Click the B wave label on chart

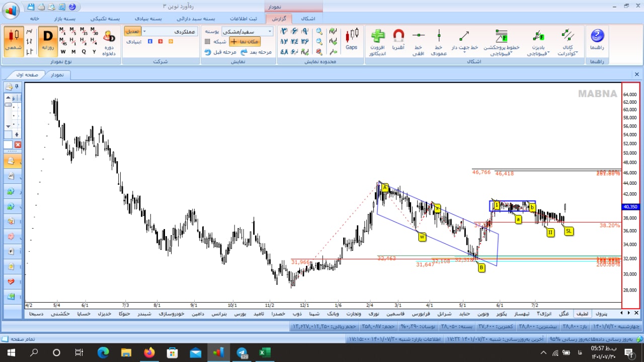click(x=481, y=268)
